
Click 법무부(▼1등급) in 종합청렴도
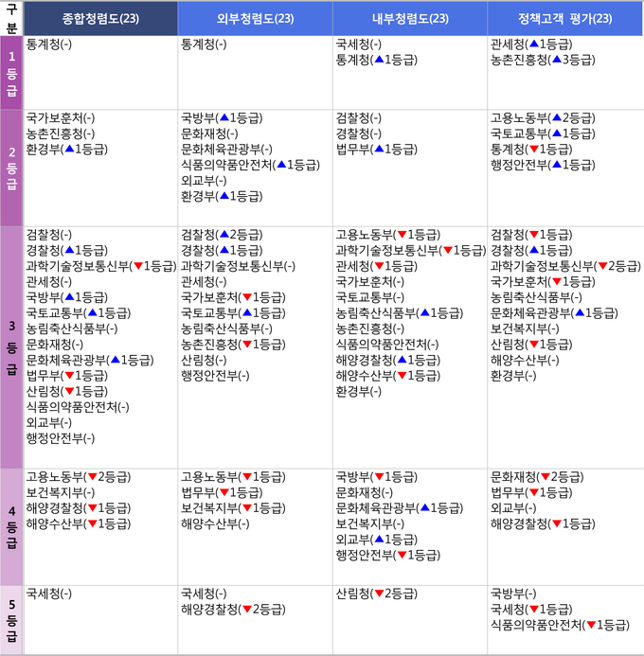coord(67,376)
